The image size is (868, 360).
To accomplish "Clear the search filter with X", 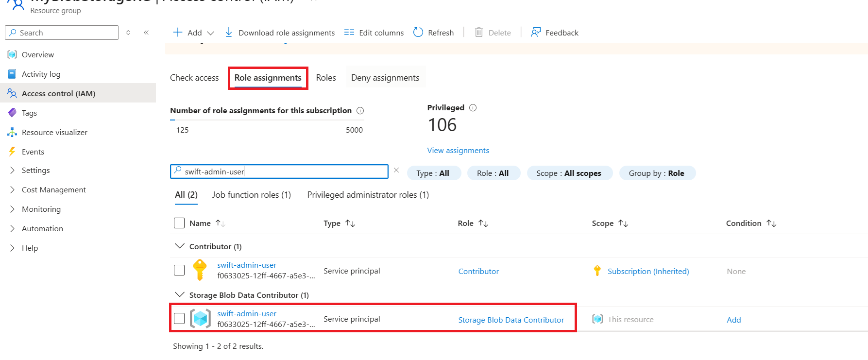I will pyautogui.click(x=396, y=170).
